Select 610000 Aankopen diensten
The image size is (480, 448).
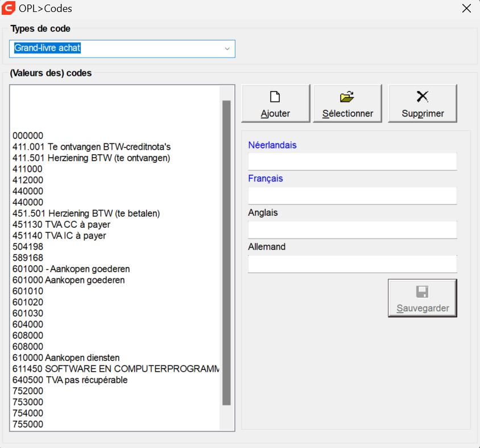pyautogui.click(x=115, y=358)
